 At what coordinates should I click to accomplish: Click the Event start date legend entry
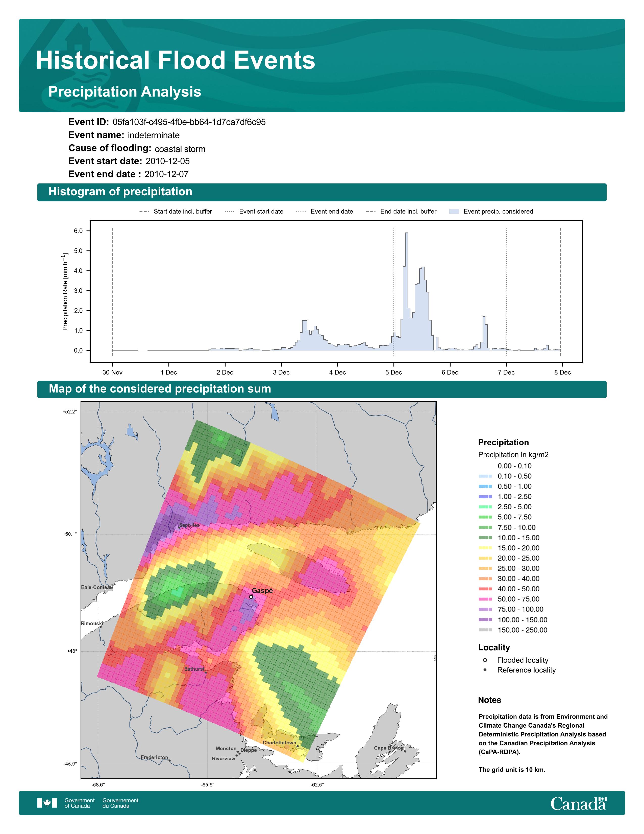point(254,212)
